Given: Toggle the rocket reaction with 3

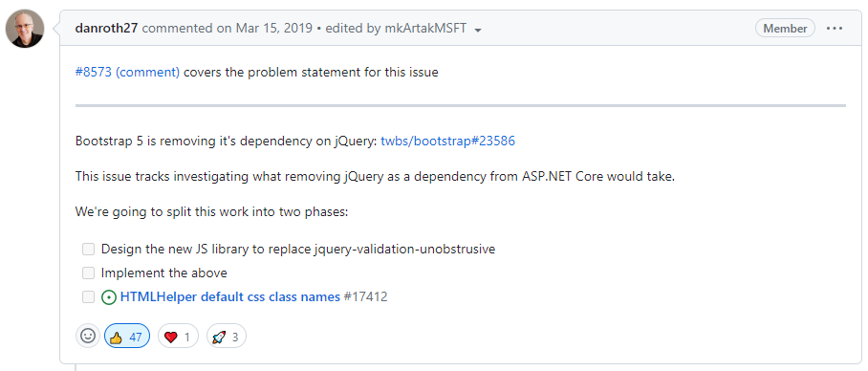Looking at the screenshot, I should click(227, 337).
